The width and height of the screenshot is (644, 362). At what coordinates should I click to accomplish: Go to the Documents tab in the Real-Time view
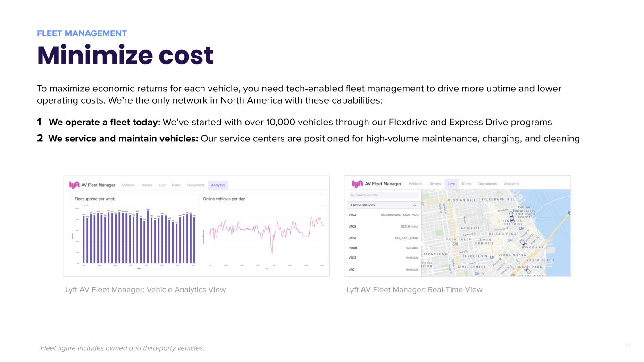point(487,184)
